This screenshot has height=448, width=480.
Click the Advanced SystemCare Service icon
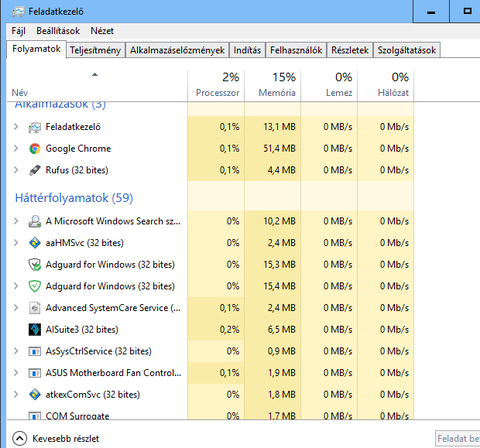[35, 308]
